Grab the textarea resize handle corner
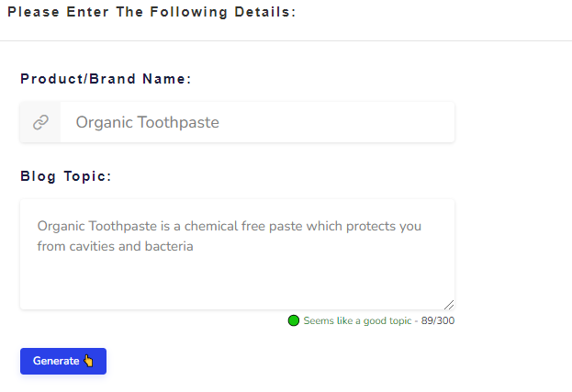572x392 pixels. tap(449, 305)
